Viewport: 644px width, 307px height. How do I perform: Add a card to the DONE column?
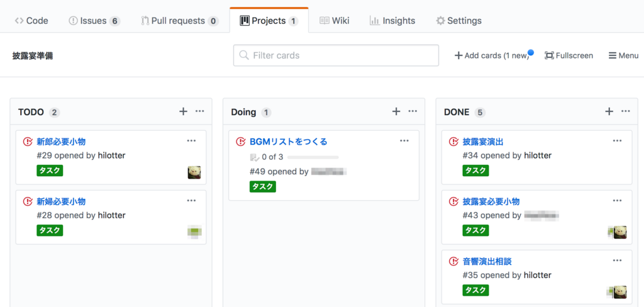coord(609,111)
